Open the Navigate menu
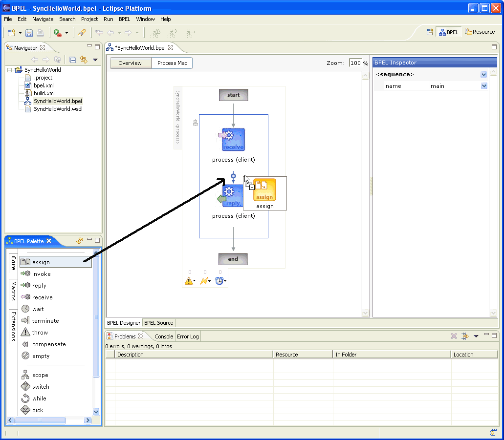 (x=43, y=19)
